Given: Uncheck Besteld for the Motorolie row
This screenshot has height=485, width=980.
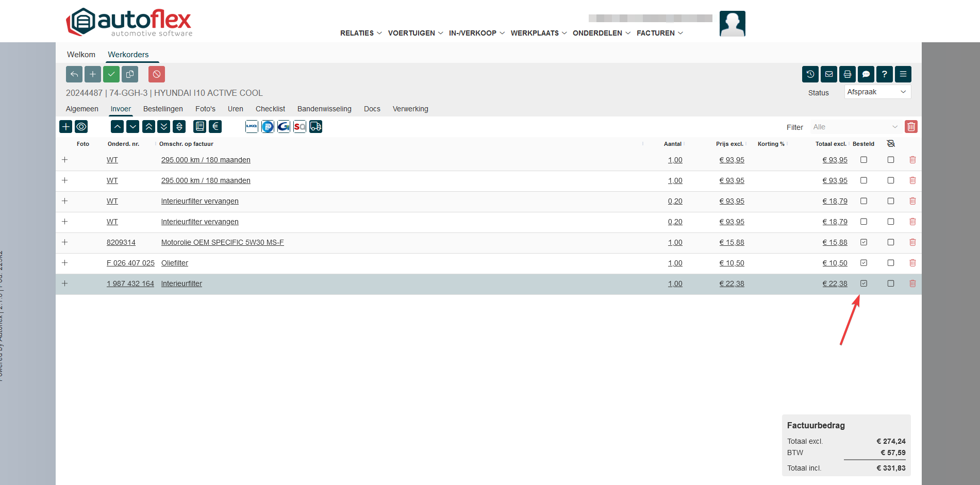Looking at the screenshot, I should click(x=864, y=242).
